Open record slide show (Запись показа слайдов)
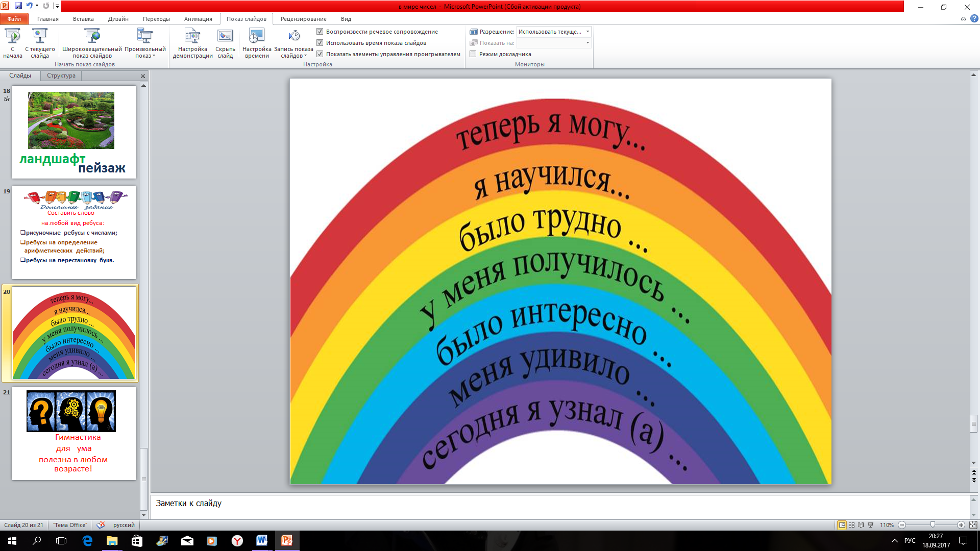The width and height of the screenshot is (980, 551). pyautogui.click(x=293, y=43)
